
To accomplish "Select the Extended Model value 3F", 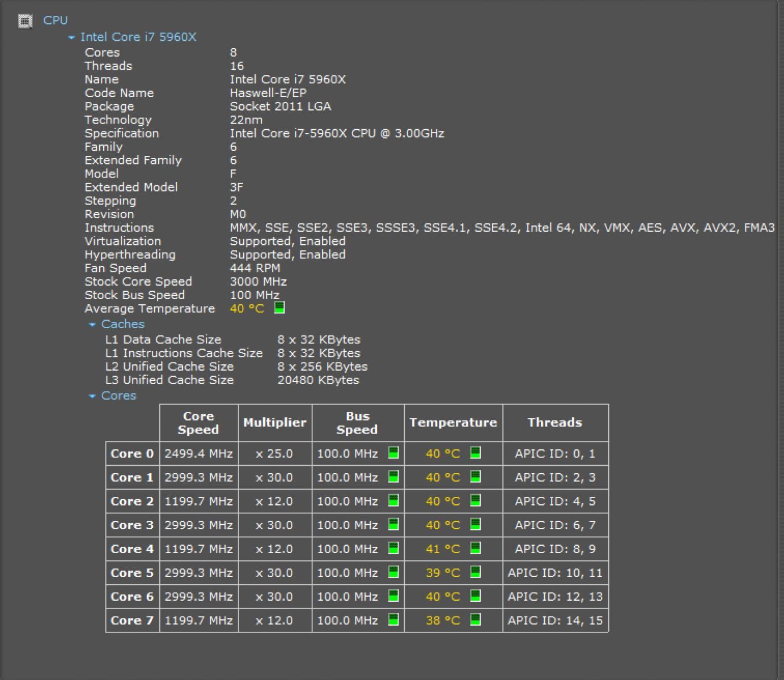I will click(x=236, y=188).
